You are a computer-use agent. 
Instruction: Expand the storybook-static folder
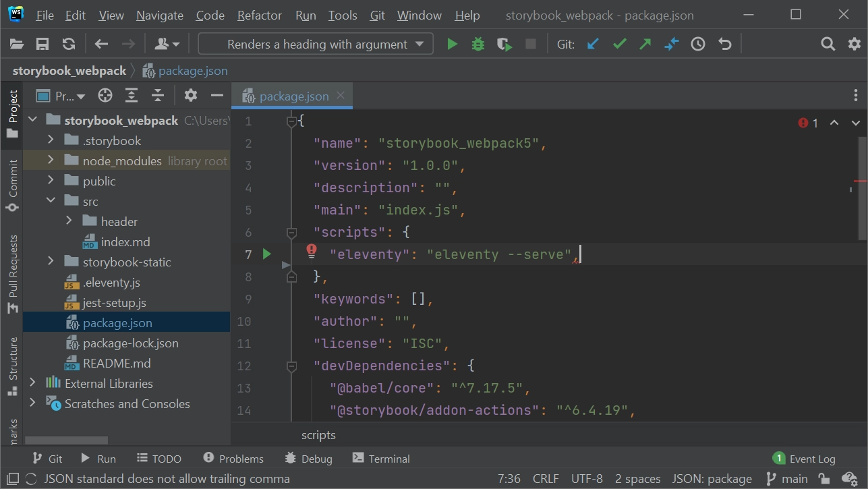51,262
